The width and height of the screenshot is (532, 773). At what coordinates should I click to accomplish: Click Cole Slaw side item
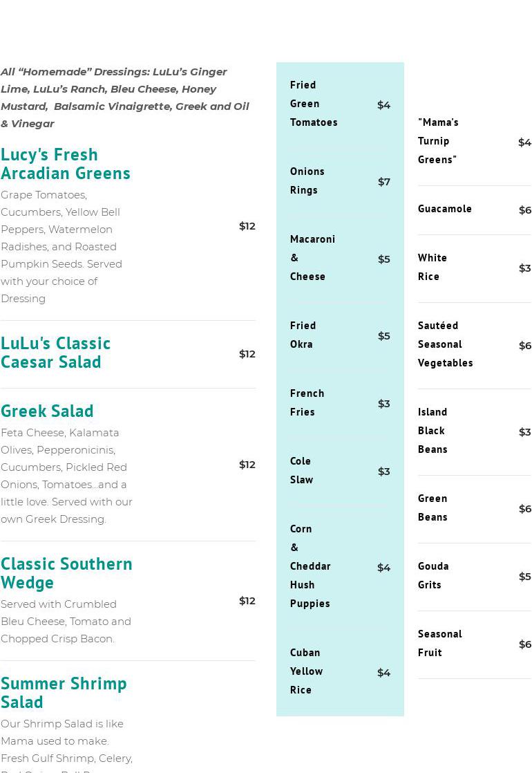tap(301, 470)
